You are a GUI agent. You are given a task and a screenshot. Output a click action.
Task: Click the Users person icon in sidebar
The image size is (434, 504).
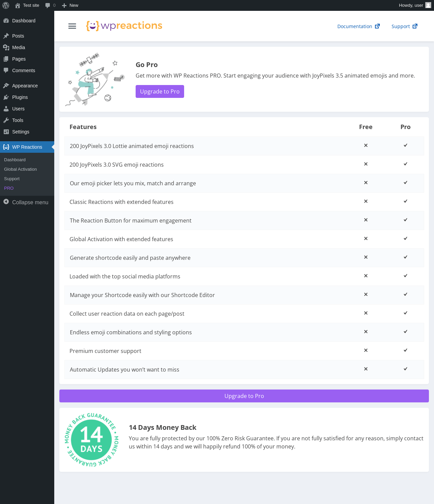tap(6, 109)
